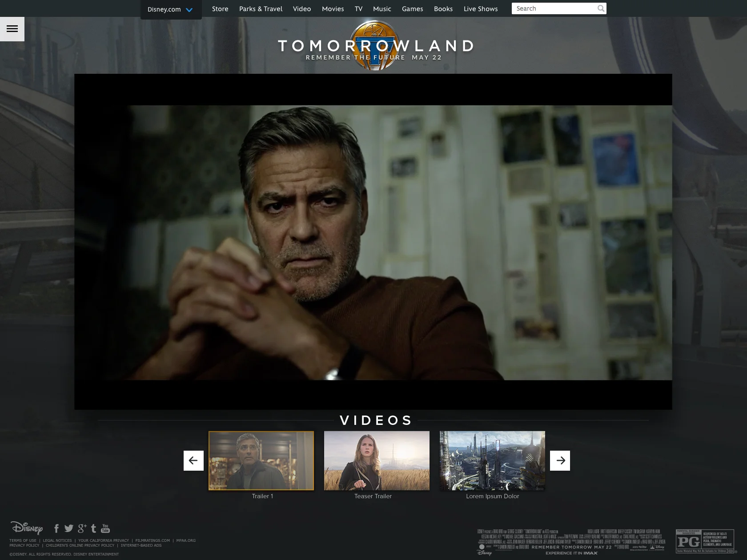Image resolution: width=747 pixels, height=560 pixels.
Task: Click the PG rating badge
Action: click(x=705, y=541)
